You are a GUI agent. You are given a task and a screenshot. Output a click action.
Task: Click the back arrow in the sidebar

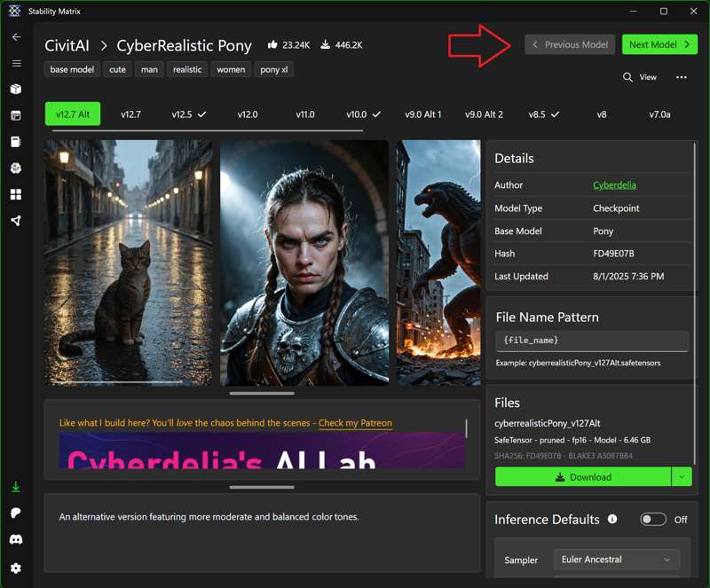16,37
